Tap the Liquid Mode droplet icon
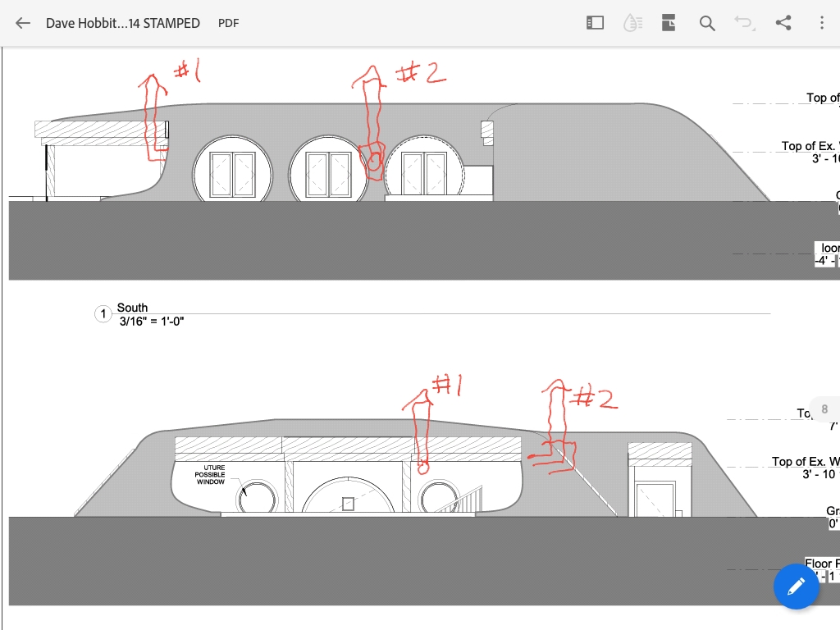 tap(632, 23)
